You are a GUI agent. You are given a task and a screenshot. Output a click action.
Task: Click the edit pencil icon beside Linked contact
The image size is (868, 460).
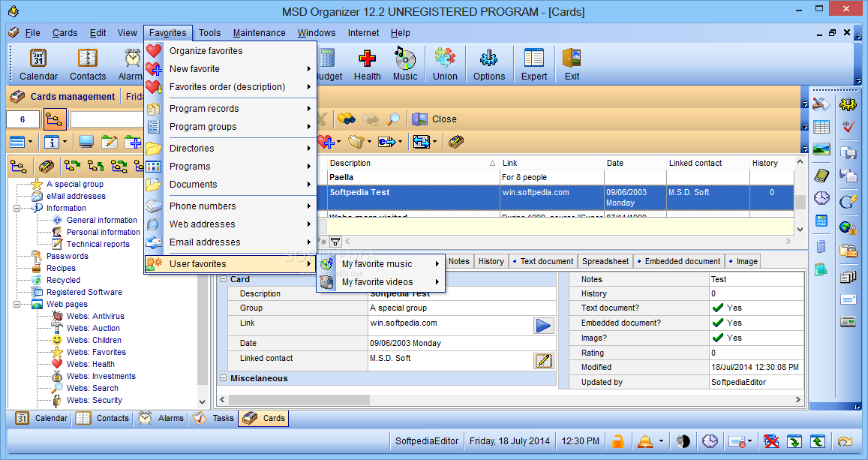tap(543, 361)
